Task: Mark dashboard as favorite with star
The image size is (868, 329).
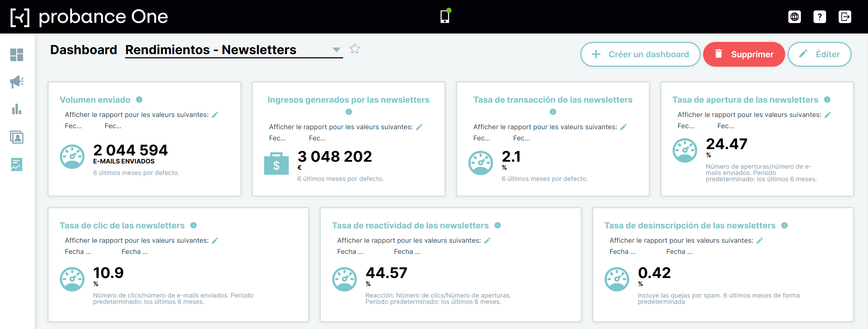Action: [x=355, y=49]
